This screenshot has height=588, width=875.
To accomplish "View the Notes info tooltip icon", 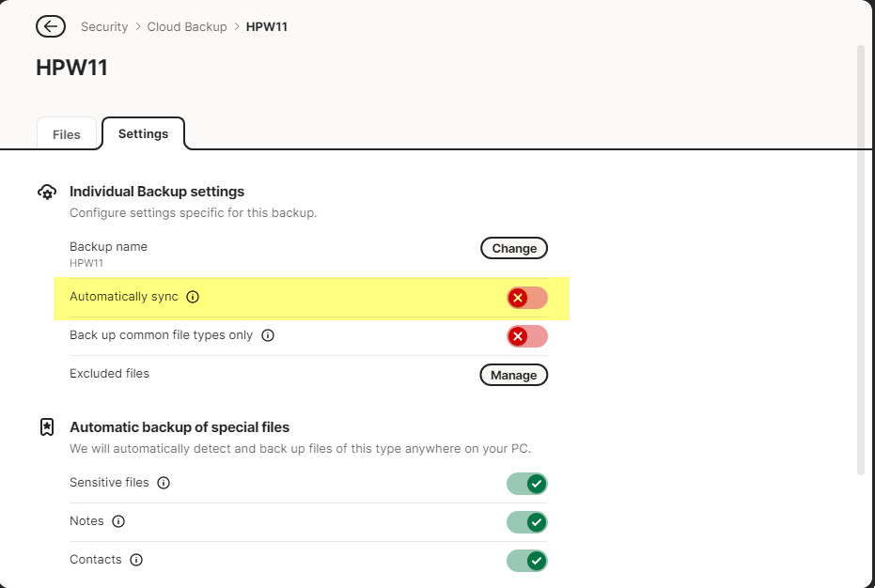I will pos(118,521).
